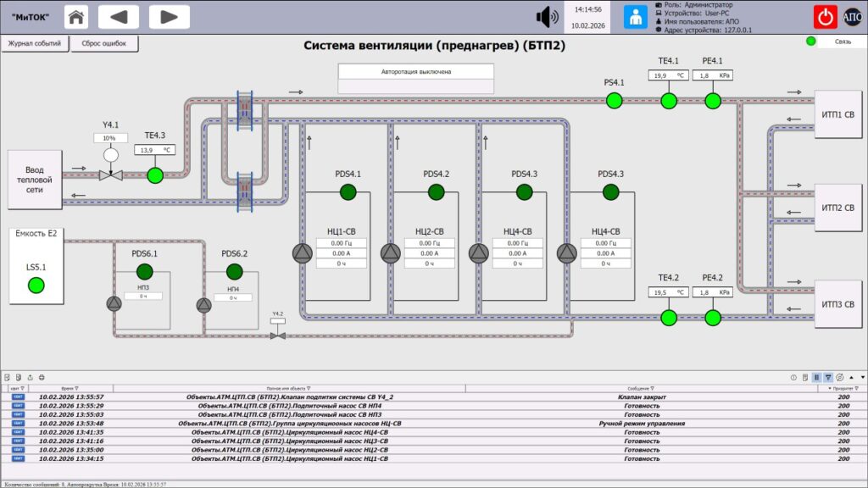The width and height of the screenshot is (868, 488).
Task: Open the Время column filter dropdown
Action: tap(76, 388)
